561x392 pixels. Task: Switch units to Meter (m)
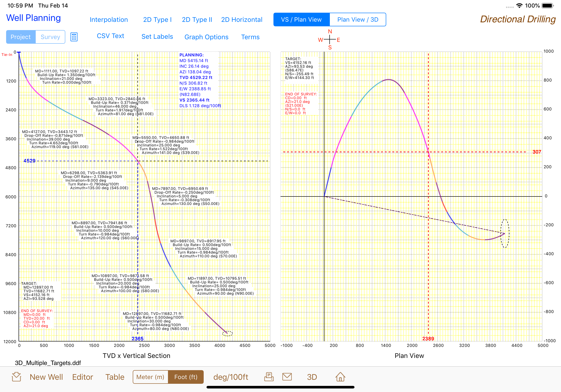150,377
